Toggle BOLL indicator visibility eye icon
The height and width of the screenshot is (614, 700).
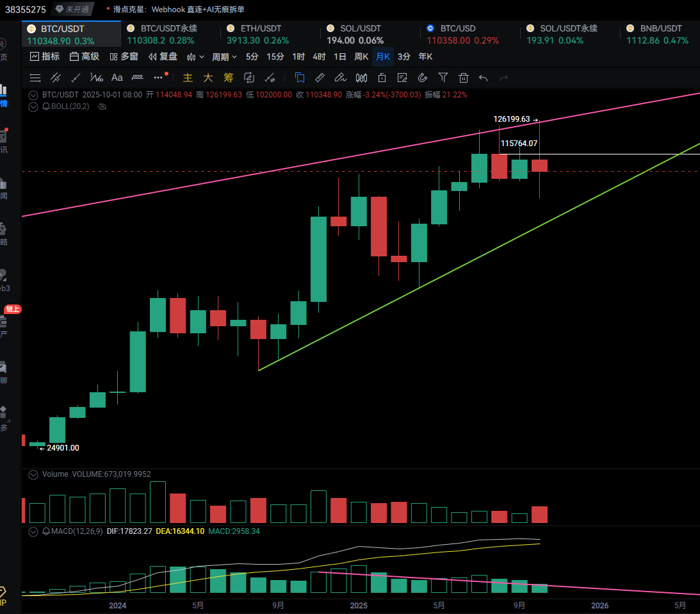[x=101, y=106]
